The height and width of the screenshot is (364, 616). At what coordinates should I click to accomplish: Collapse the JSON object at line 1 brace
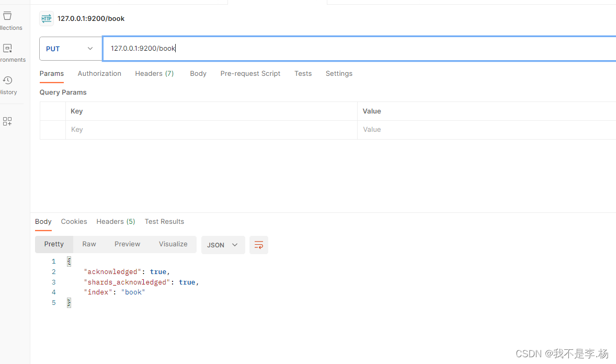click(x=69, y=261)
